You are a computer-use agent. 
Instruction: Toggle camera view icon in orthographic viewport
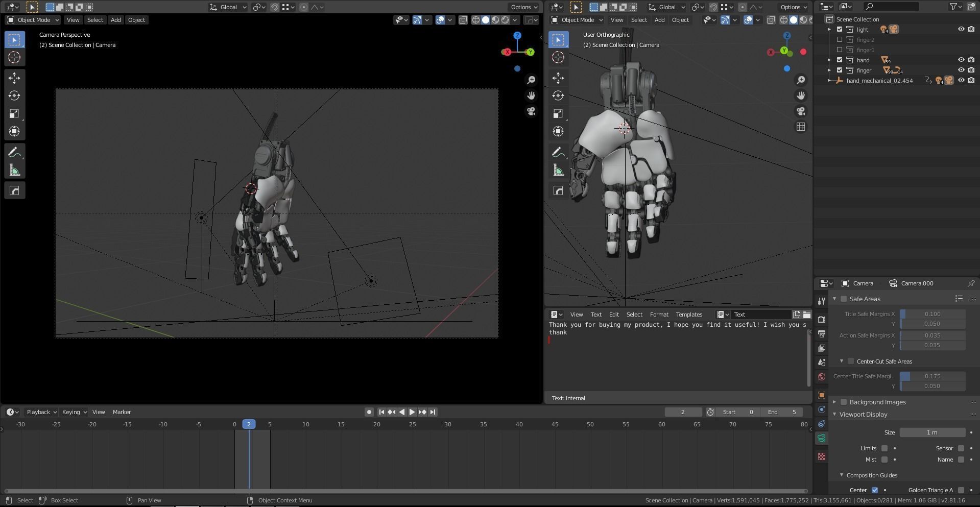point(801,111)
